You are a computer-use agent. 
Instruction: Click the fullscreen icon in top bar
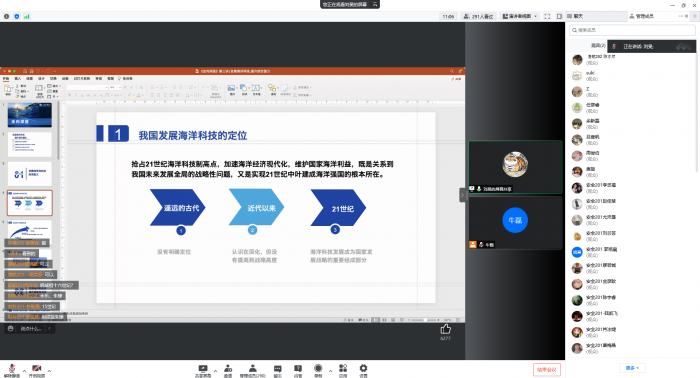point(547,16)
